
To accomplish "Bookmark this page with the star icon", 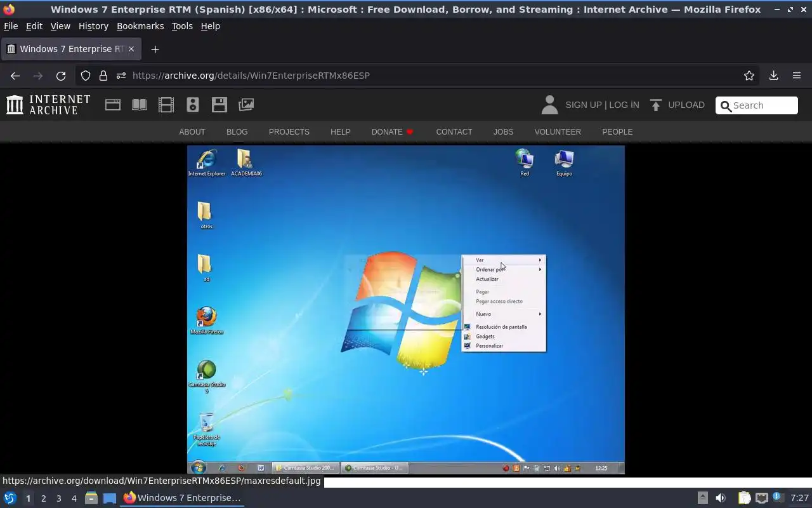I will tap(749, 76).
